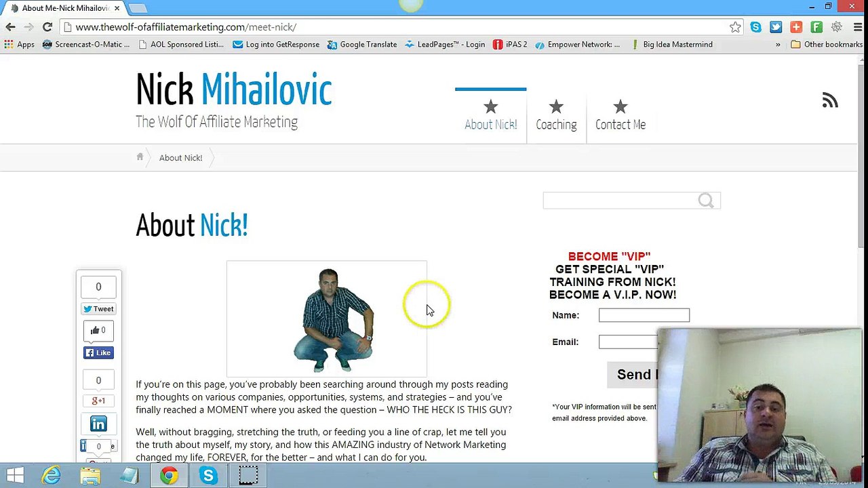Click the orange plus extension icon
Viewport: 868px width, 488px height.
[796, 27]
